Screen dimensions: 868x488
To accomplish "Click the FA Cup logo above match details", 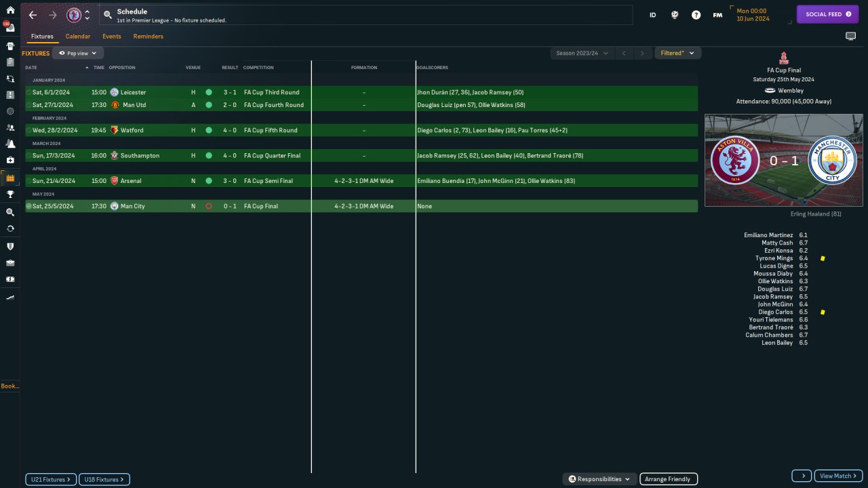I will 784,58.
